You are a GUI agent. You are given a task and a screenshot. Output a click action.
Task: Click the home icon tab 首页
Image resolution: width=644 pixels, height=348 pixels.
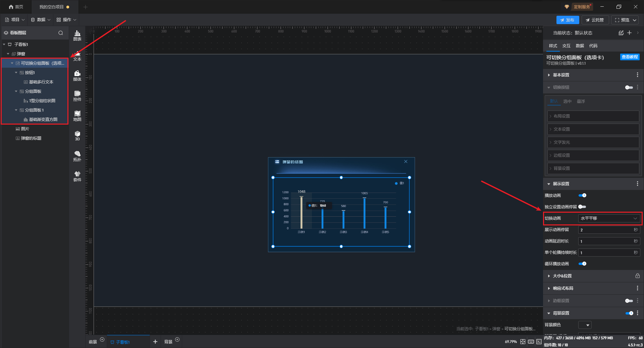16,7
